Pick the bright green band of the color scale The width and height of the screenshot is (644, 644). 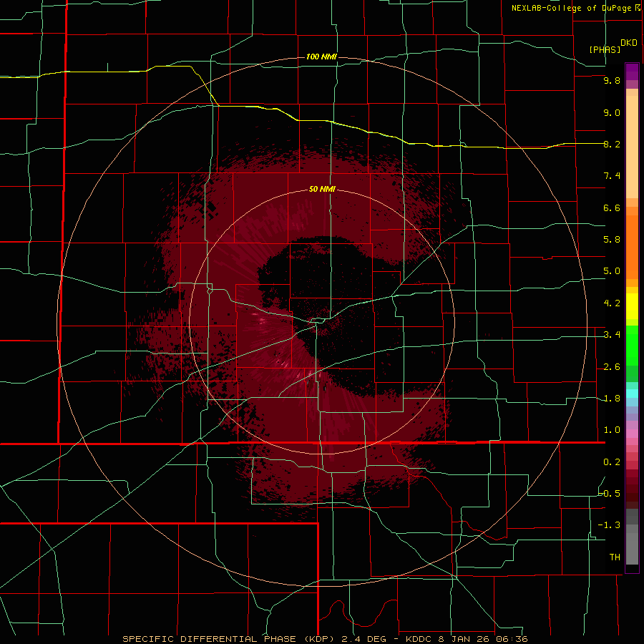[x=632, y=345]
